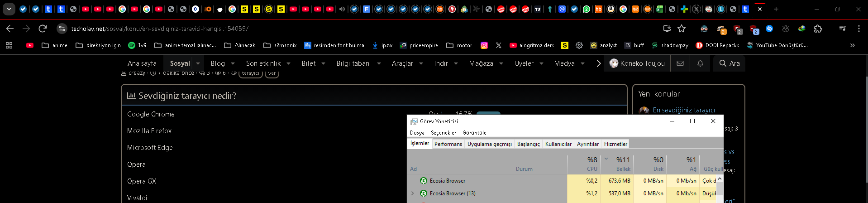Image resolution: width=868 pixels, height=203 pixels.
Task: Select the Microsoft Edge poll option
Action: [x=150, y=148]
